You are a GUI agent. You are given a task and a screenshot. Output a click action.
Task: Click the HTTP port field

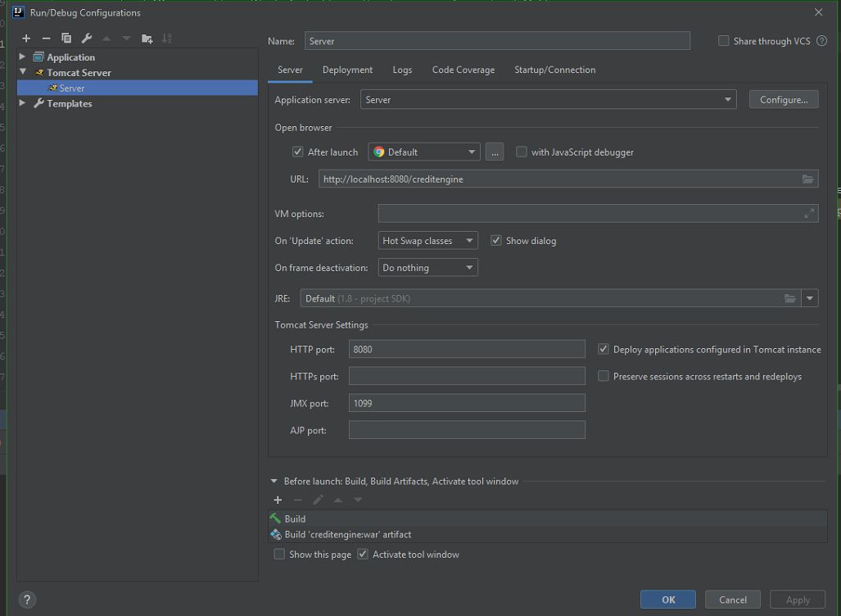point(467,349)
